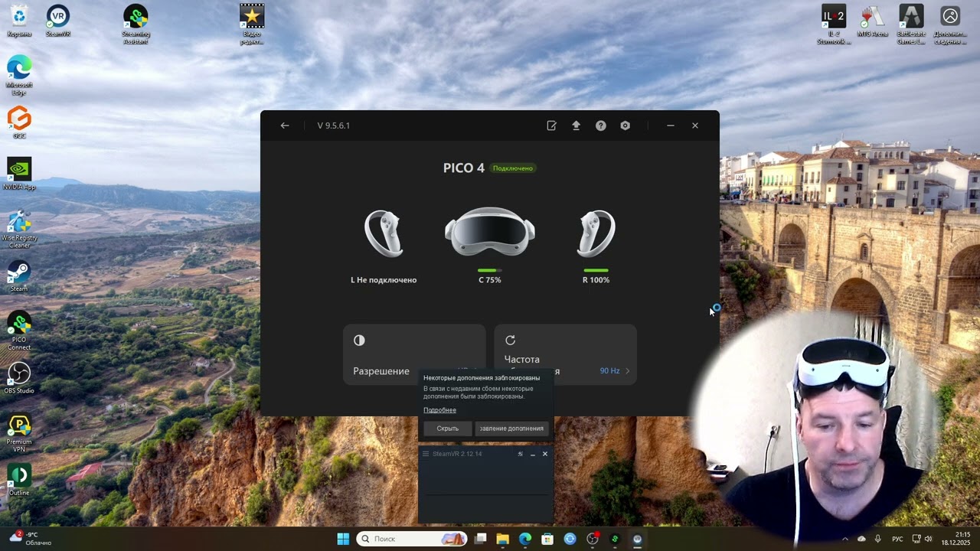This screenshot has width=980, height=551.
Task: Open the SteamVR desktop shortcut
Action: (x=58, y=21)
